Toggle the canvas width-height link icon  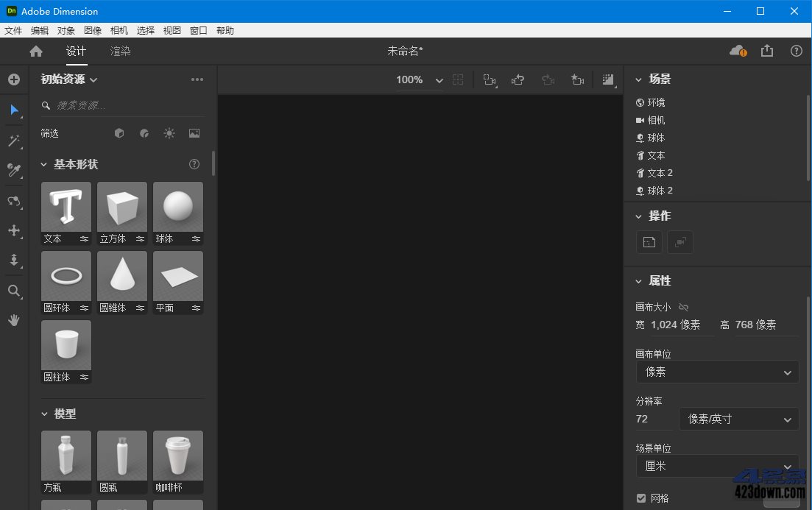click(x=683, y=307)
